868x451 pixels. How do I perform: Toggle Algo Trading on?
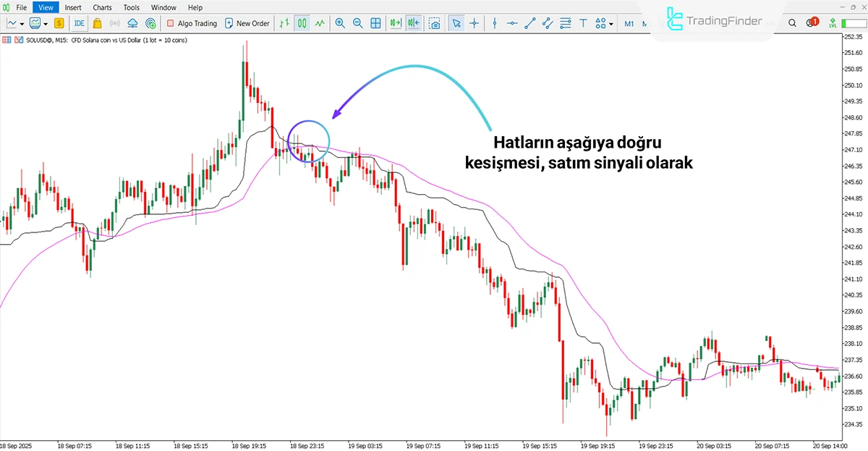pyautogui.click(x=190, y=23)
